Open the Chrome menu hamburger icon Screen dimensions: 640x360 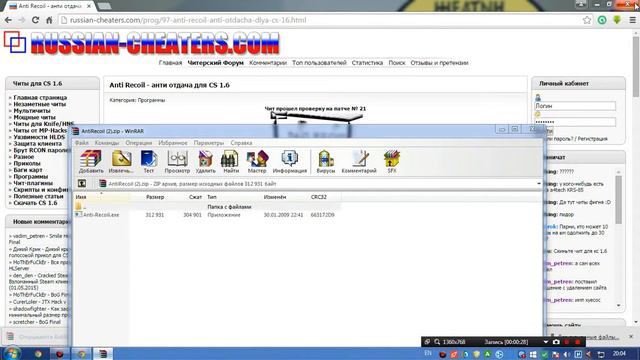point(632,20)
